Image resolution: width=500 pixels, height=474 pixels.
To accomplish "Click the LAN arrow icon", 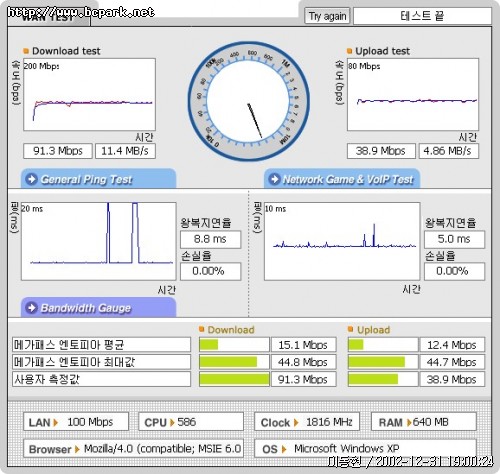I will pos(56,423).
